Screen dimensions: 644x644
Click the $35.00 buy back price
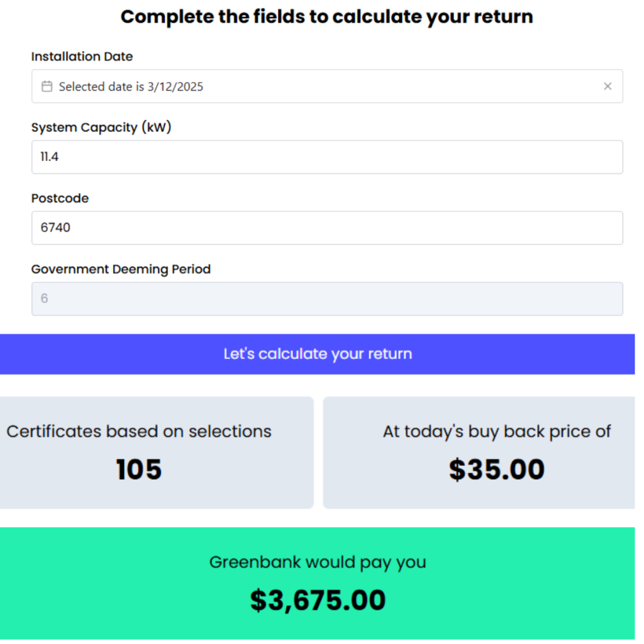tap(496, 469)
